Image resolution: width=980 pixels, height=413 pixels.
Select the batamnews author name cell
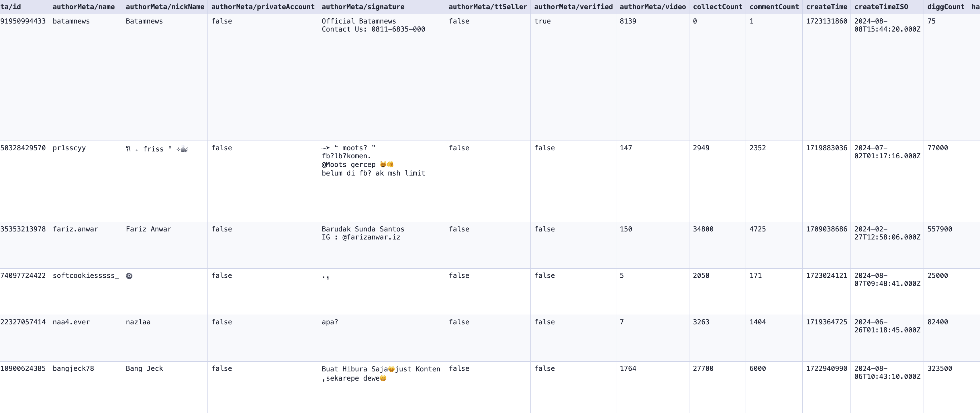[71, 21]
